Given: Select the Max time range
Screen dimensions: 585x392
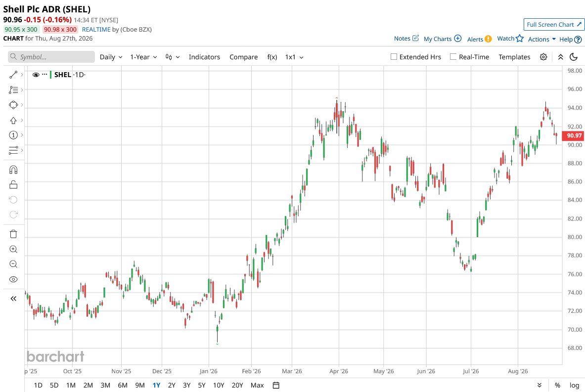Looking at the screenshot, I should coord(258,385).
